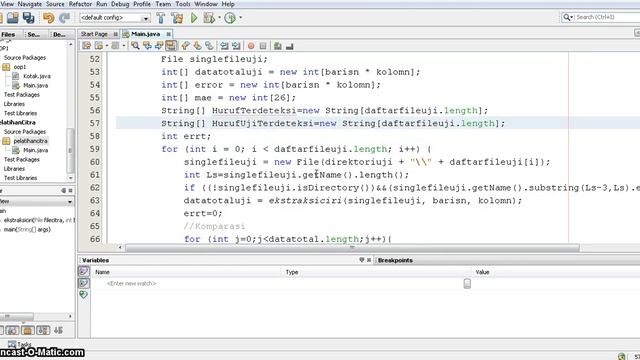Click the Find Selection magnifier icon in editor toolbar

pos(135,46)
